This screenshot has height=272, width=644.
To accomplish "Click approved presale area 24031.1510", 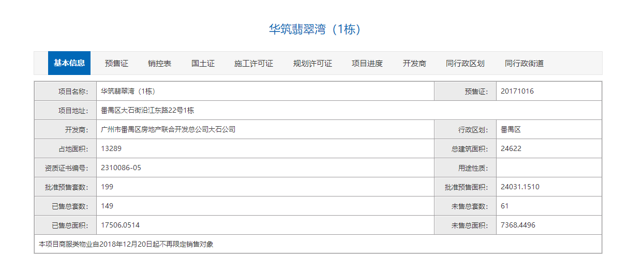I will click(x=520, y=187).
